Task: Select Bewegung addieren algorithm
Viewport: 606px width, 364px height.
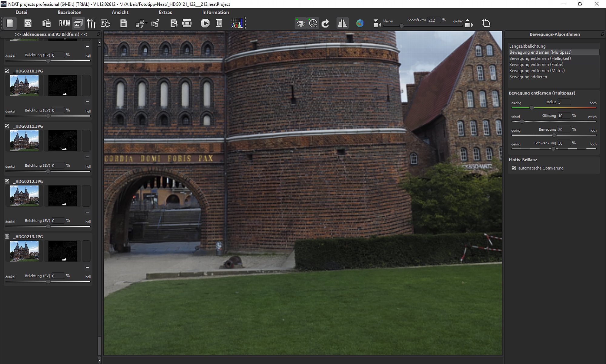Action: point(554,77)
